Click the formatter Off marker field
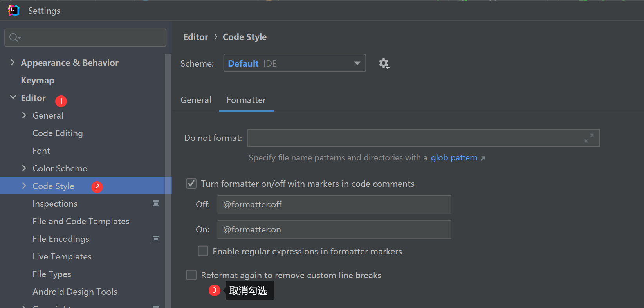Image resolution: width=644 pixels, height=308 pixels. click(334, 204)
